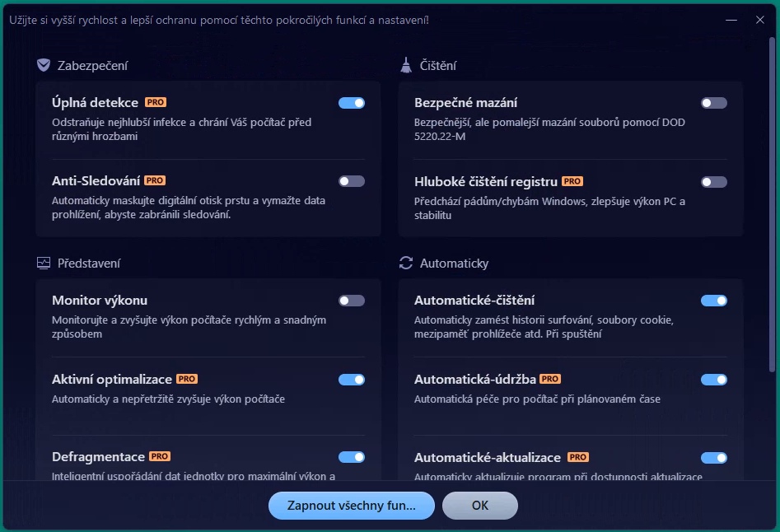780x532 pixels.
Task: Enable the Anti-Sledování switch
Action: 352,181
